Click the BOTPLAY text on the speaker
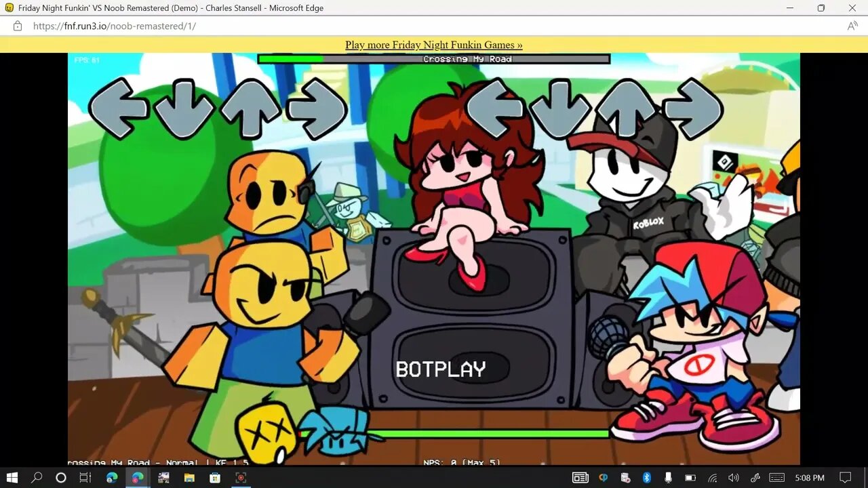This screenshot has width=868, height=488. tap(441, 369)
